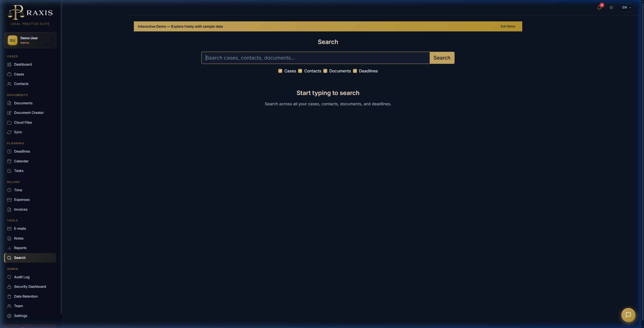This screenshot has height=328, width=644.
Task: Open the chat bubble widget
Action: (x=628, y=315)
